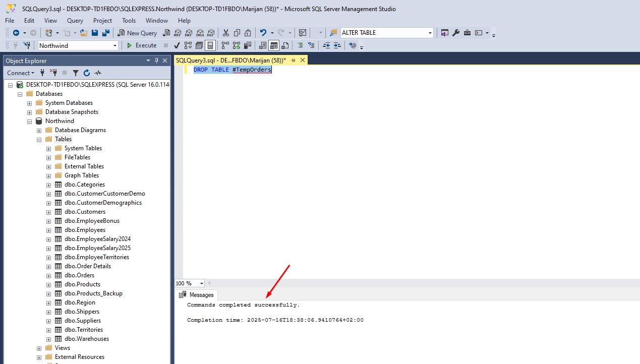Expand the System Databases node
Image resolution: width=640 pixels, height=364 pixels.
pos(29,103)
